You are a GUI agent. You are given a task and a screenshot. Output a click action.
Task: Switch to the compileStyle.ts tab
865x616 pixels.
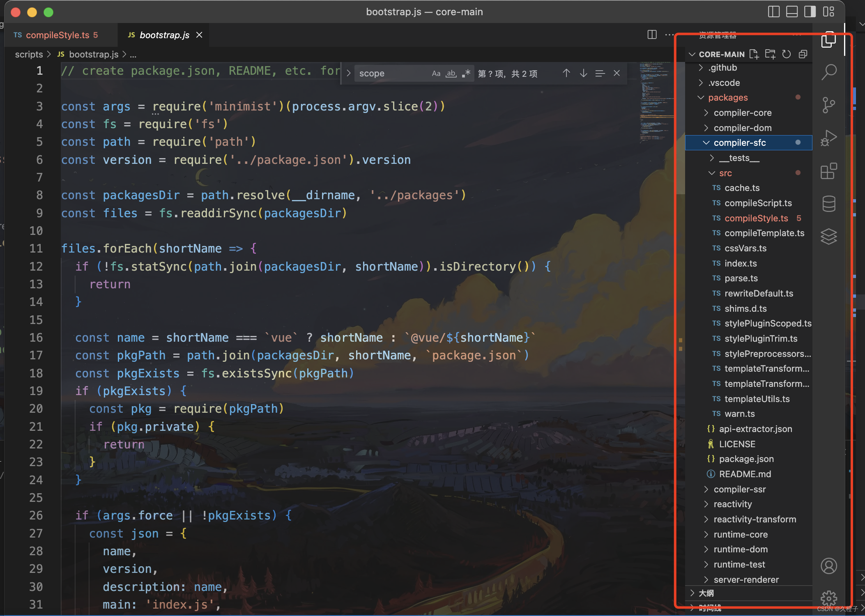pos(58,35)
